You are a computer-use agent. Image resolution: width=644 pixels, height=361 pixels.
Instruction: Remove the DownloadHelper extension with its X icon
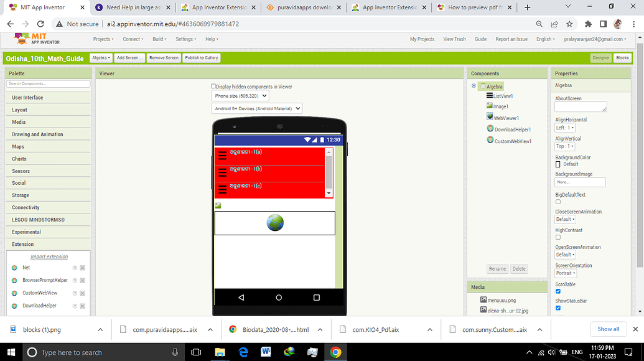click(81, 306)
